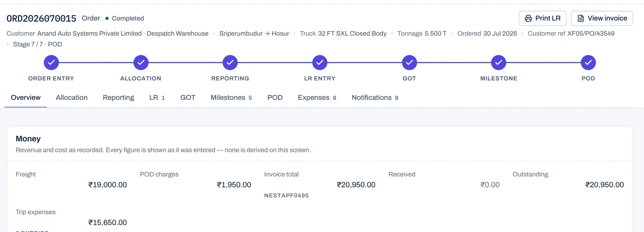Open the POD tab
The width and height of the screenshot is (644, 232).
(x=275, y=98)
